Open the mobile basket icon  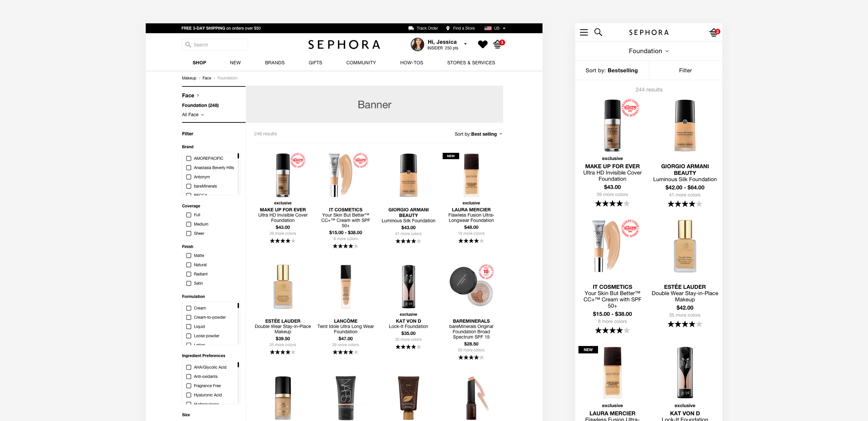point(714,32)
